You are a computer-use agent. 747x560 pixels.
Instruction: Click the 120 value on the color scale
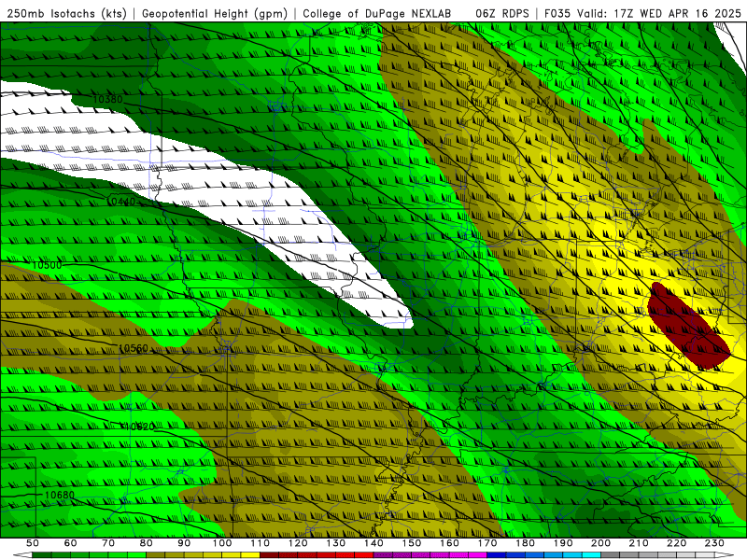coord(298,543)
